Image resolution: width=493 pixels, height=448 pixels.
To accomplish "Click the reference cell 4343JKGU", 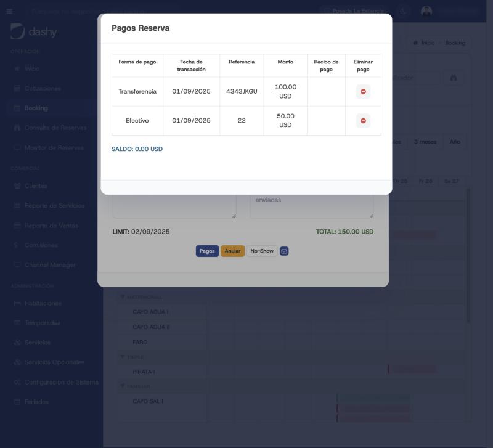I will (242, 91).
